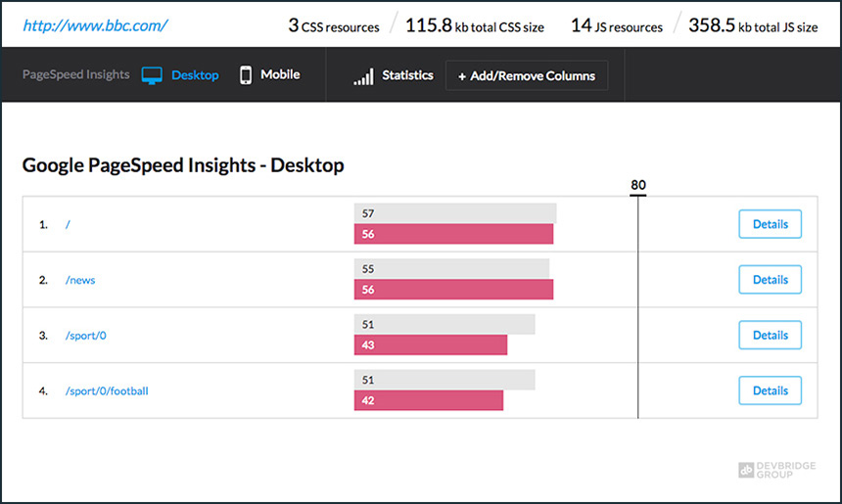
Task: Click the gray 57 score bar
Action: tap(455, 213)
